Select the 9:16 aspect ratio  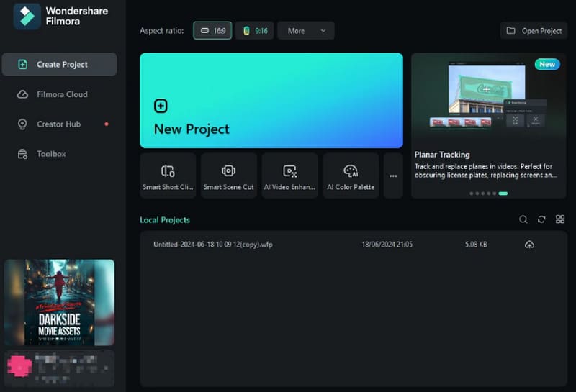click(254, 31)
